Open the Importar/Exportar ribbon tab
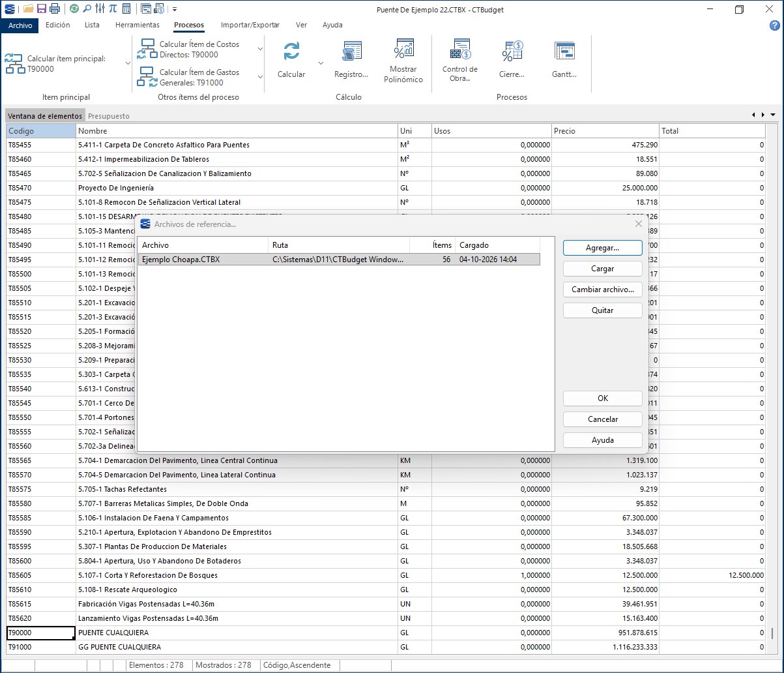Image resolution: width=784 pixels, height=673 pixels. [x=250, y=25]
